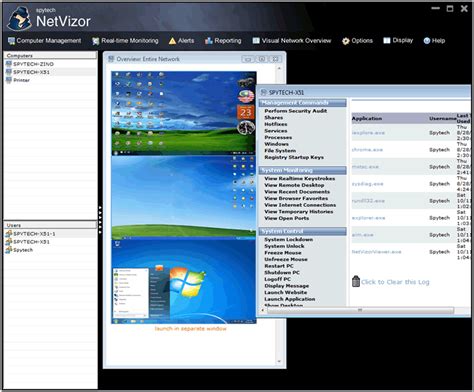The image size is (474, 392).
Task: Open Registry Startup Keys
Action: click(294, 157)
